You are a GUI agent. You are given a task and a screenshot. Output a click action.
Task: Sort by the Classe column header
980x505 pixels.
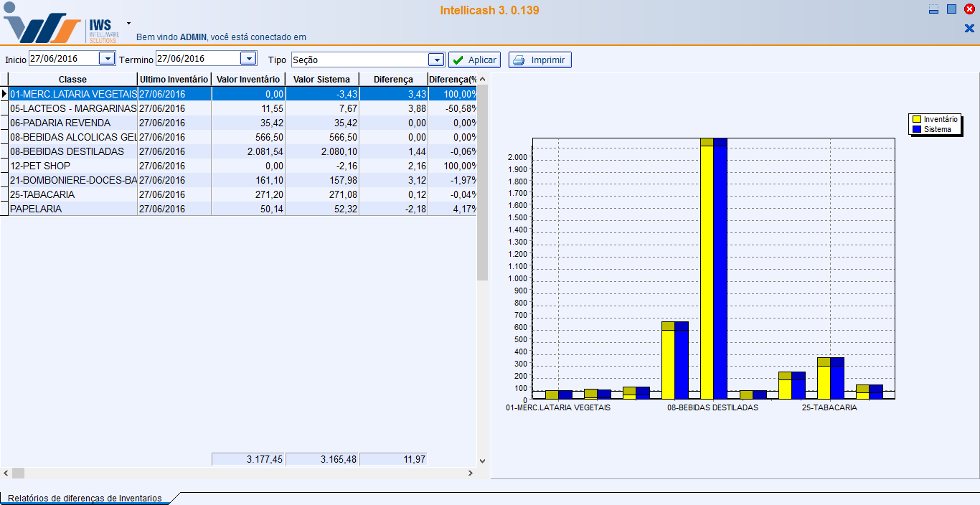tap(72, 80)
